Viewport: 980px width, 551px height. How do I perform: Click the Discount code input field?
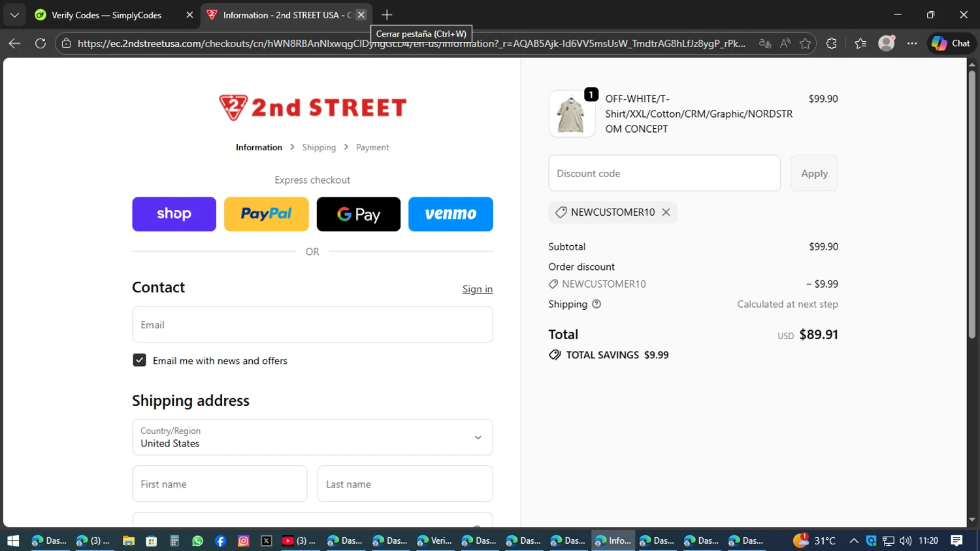[x=664, y=173]
